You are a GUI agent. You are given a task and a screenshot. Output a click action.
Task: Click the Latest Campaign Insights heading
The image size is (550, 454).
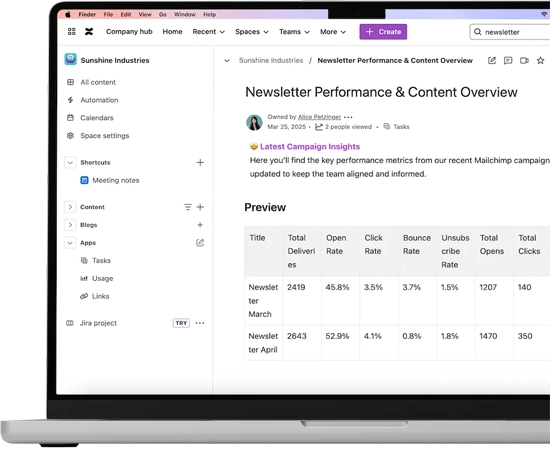click(310, 147)
